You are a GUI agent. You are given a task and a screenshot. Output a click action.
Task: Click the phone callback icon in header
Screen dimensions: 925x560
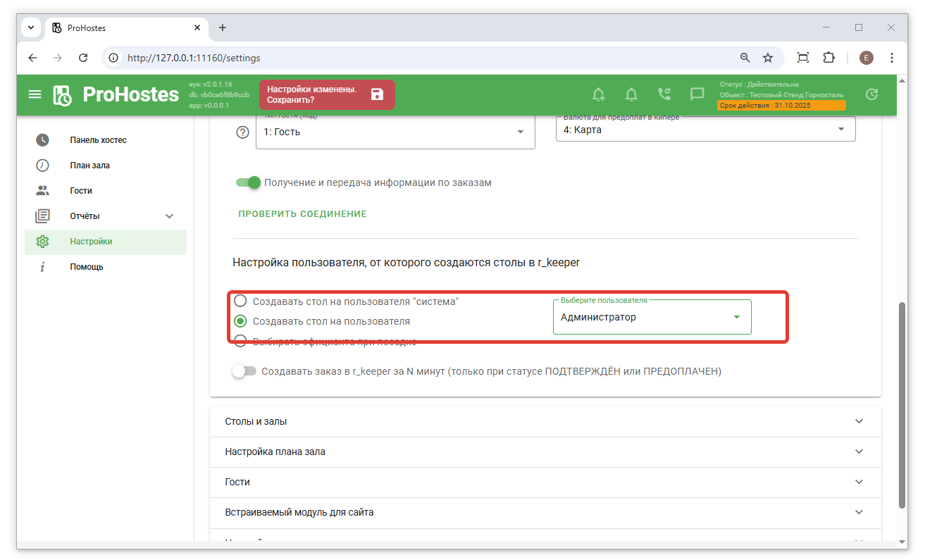(x=664, y=94)
